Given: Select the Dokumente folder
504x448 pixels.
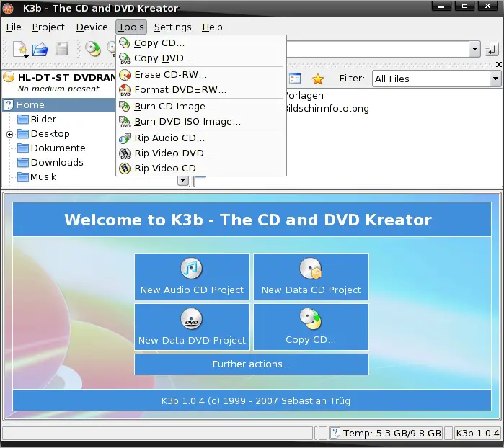Looking at the screenshot, I should point(58,148).
